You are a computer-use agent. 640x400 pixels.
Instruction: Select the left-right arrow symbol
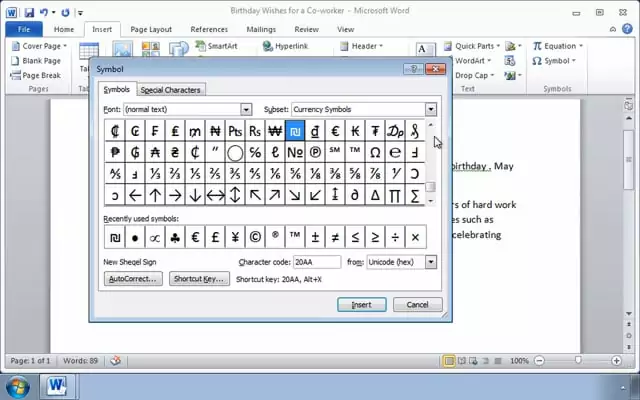(x=215, y=195)
